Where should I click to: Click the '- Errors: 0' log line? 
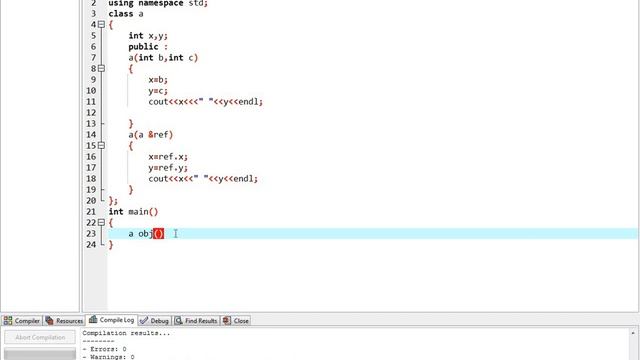104,349
